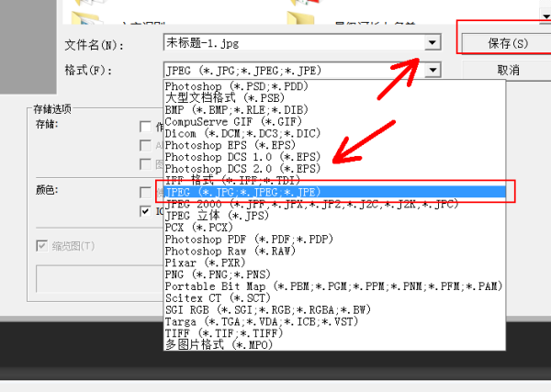Uncheck the checked ICC profile checkbox
Viewport: 551px width, 392px height.
click(x=145, y=211)
